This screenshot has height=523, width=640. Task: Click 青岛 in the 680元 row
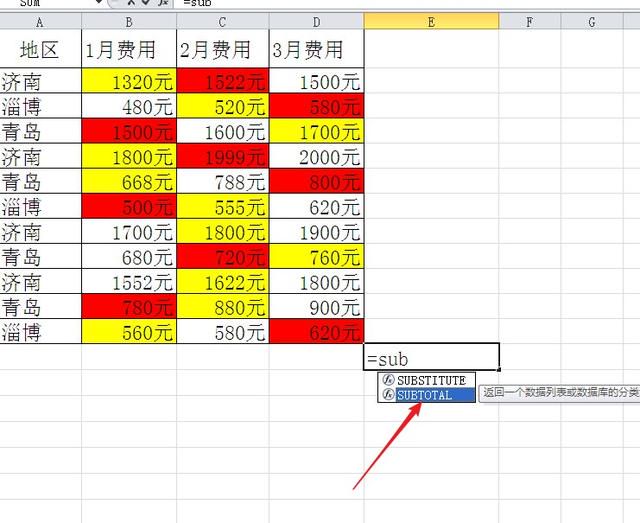click(x=40, y=256)
